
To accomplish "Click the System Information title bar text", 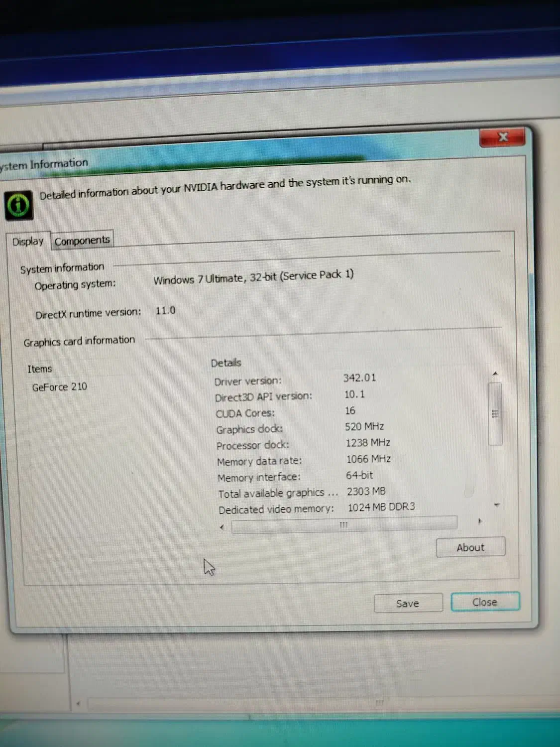I will pyautogui.click(x=44, y=164).
